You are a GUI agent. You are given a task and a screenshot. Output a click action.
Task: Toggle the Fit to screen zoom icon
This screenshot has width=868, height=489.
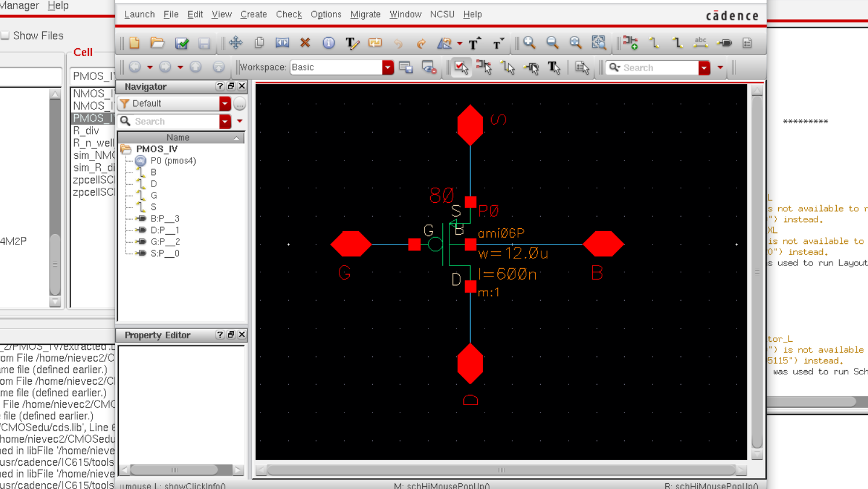[576, 43]
